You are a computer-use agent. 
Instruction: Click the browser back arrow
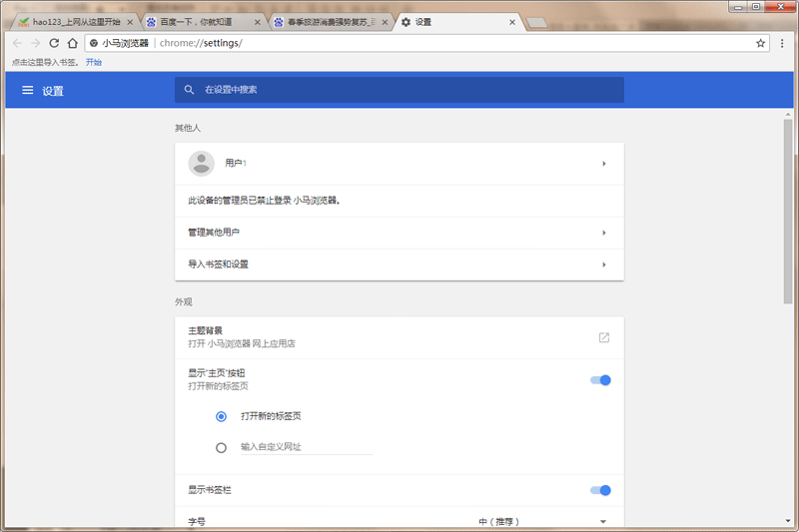17,43
